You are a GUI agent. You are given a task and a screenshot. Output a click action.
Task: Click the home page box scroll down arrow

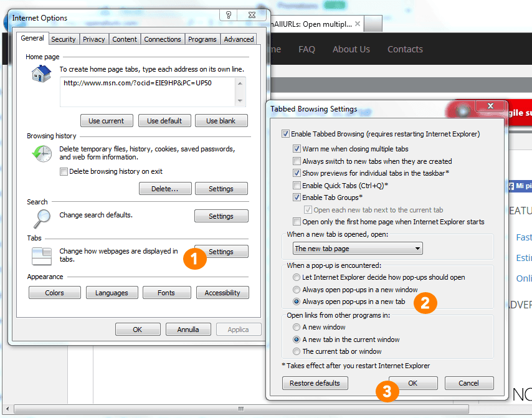240,101
